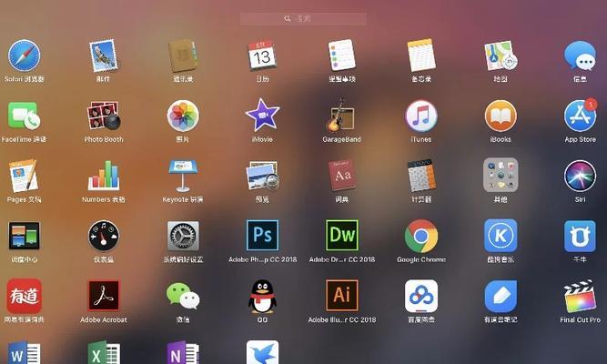Open System Preferences gear
The width and height of the screenshot is (607, 364).
[183, 236]
